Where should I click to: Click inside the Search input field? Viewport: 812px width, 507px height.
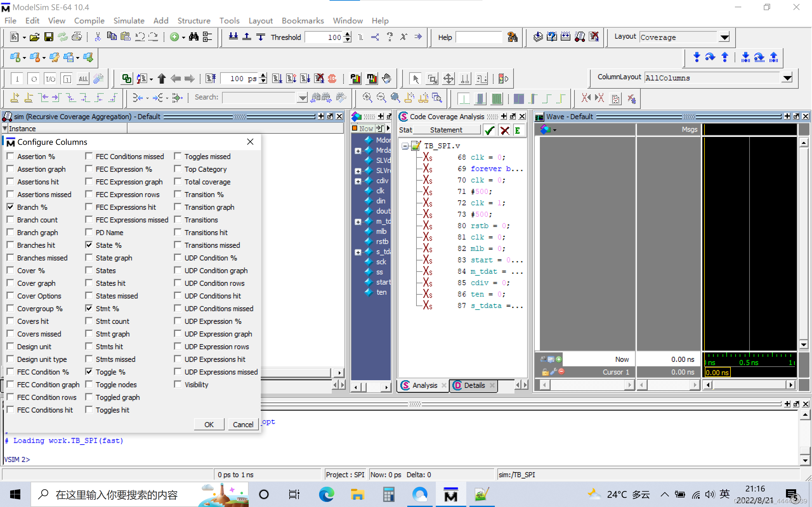tap(259, 97)
